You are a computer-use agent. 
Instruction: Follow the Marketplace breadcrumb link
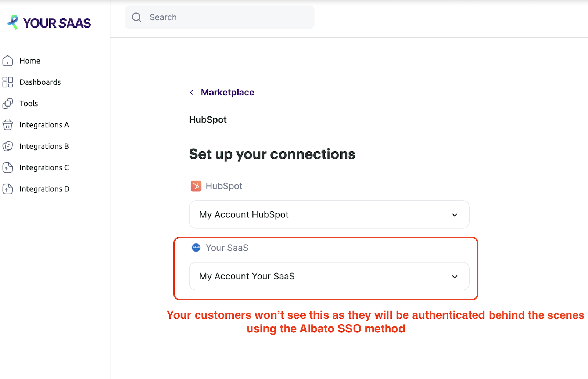pos(227,93)
